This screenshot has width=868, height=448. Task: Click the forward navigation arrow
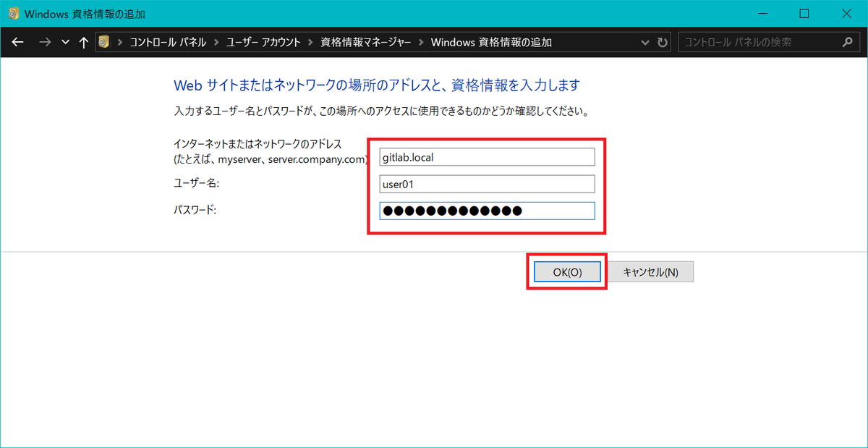45,42
